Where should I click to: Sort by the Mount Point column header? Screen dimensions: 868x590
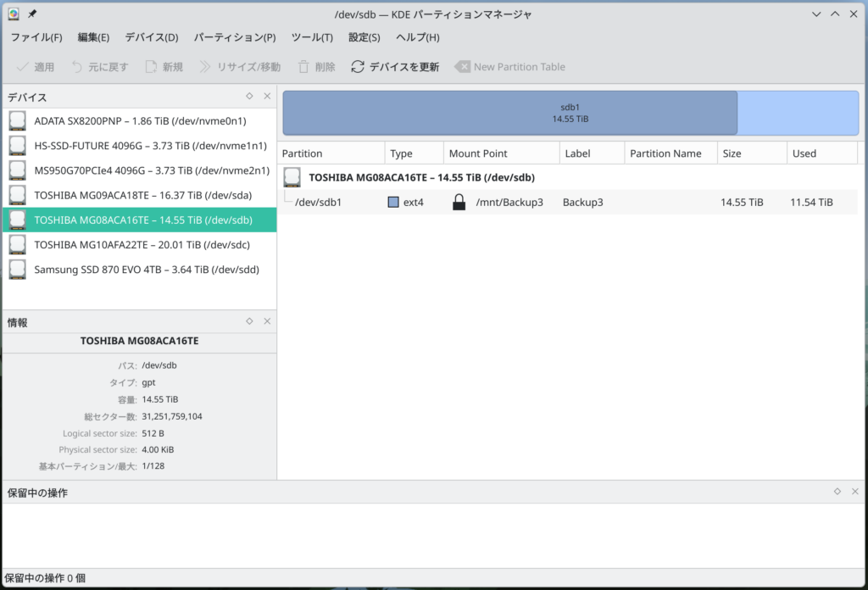point(500,153)
